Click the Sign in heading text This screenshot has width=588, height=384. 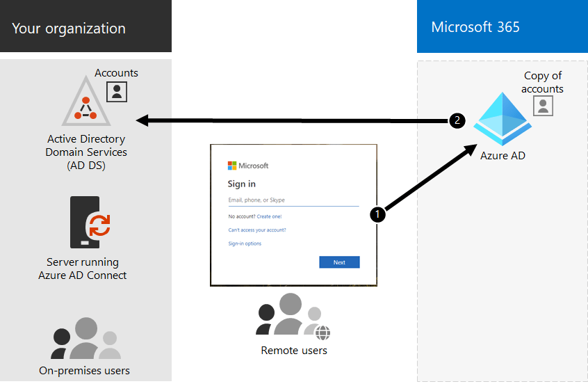(x=242, y=184)
